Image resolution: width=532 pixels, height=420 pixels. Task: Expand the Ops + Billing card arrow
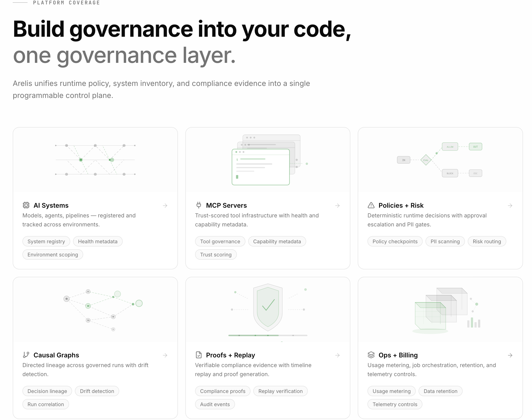(510, 355)
